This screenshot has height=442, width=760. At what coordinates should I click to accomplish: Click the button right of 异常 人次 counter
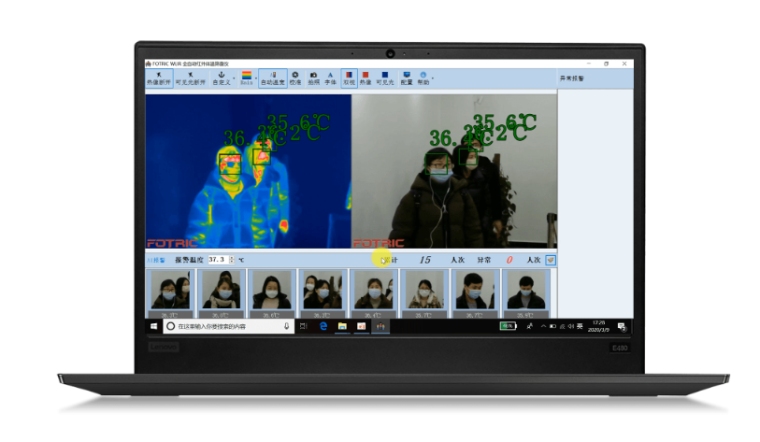pos(550,259)
